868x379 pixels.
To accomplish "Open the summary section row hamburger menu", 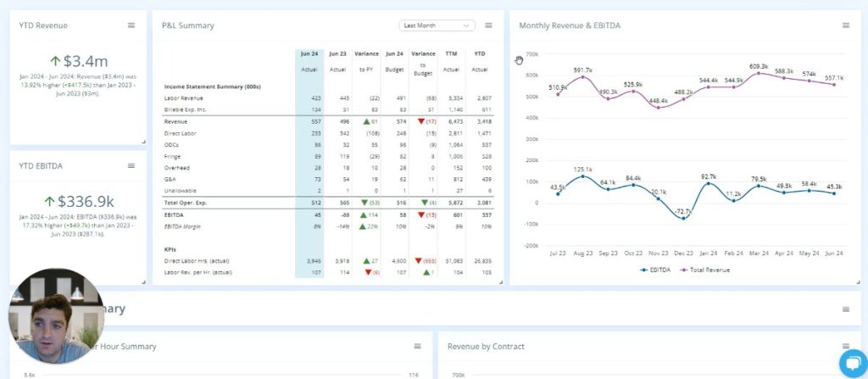I will click(x=846, y=309).
